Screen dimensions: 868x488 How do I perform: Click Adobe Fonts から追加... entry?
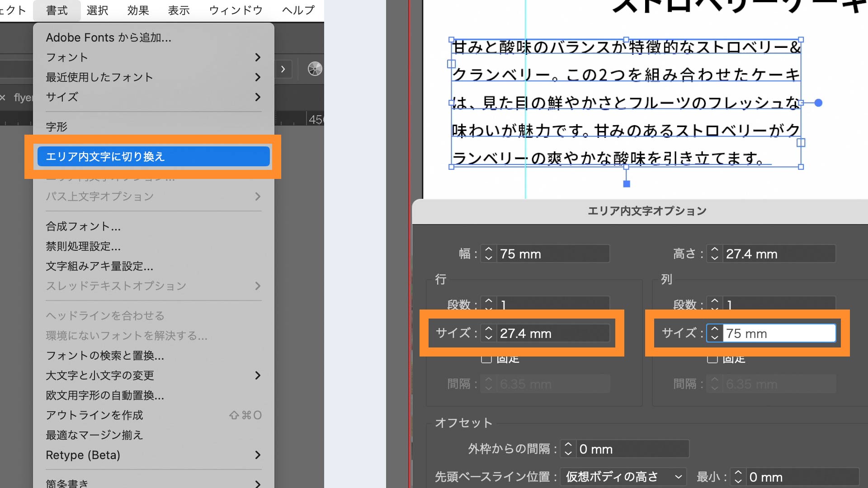108,38
